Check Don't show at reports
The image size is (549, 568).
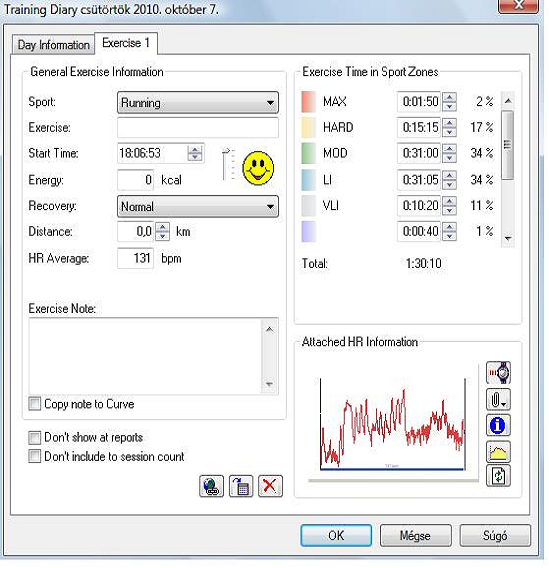pos(35,438)
